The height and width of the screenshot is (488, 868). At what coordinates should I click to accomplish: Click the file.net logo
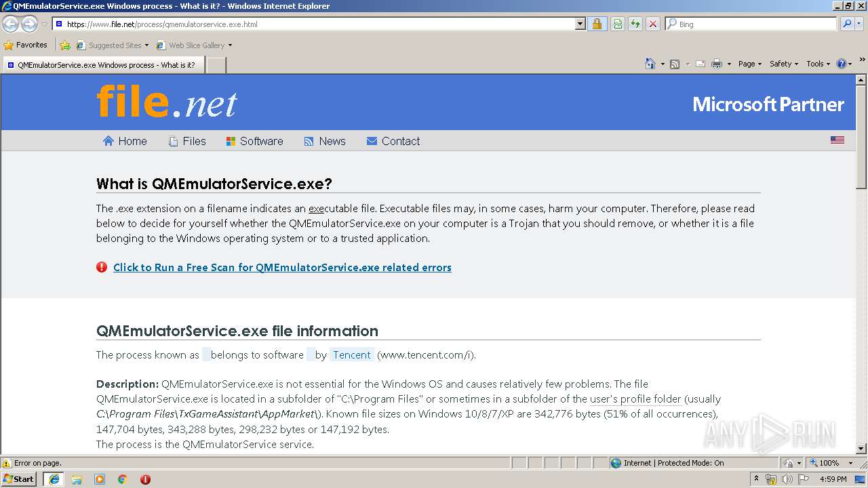167,102
